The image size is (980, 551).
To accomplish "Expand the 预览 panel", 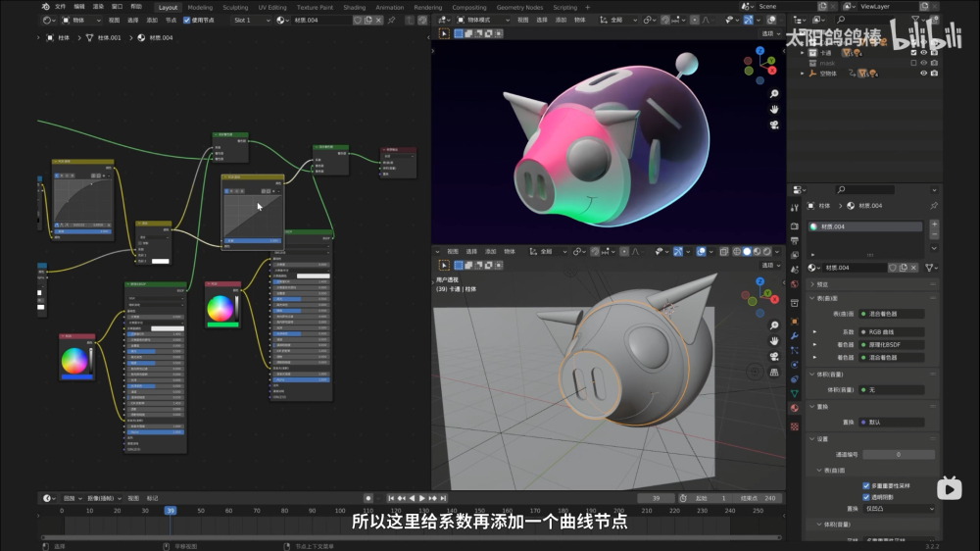I will 871,284.
